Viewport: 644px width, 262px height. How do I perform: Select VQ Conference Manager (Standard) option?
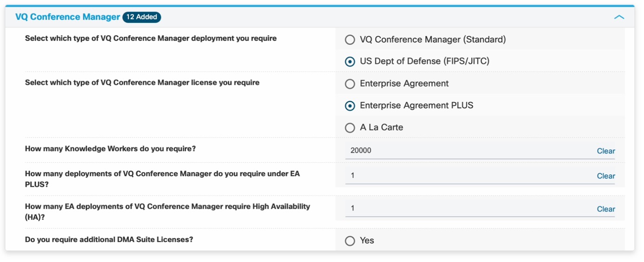click(x=350, y=40)
